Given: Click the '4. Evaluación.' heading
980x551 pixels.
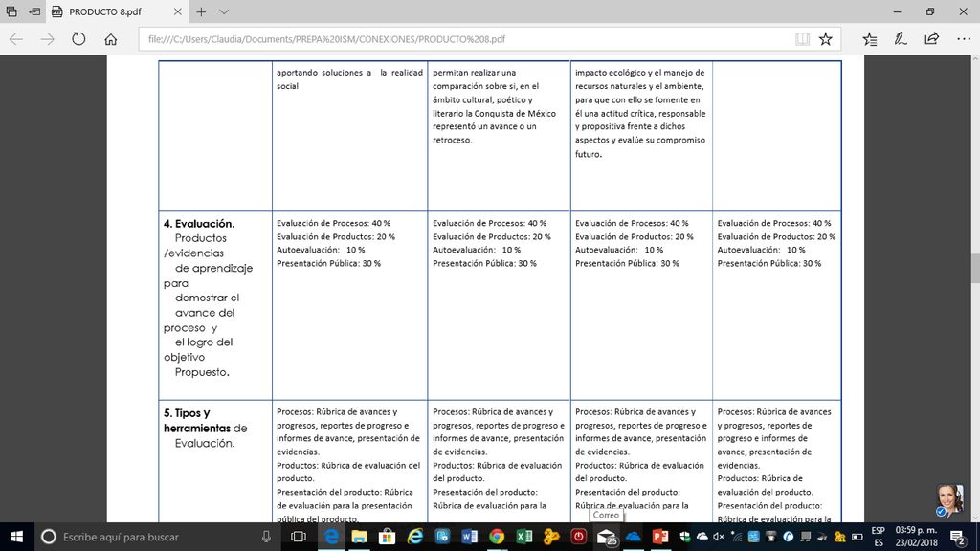Looking at the screenshot, I should (199, 223).
